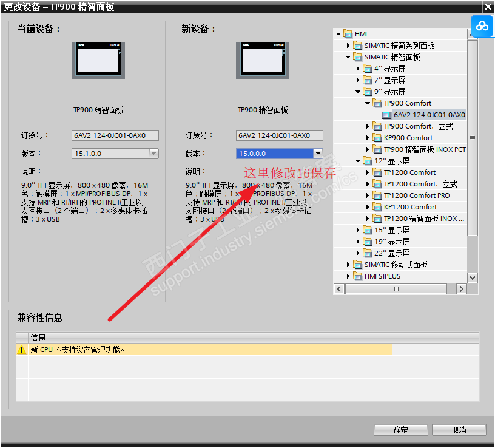
Task: Click the HMI SIPLUS folder icon
Action: (358, 276)
